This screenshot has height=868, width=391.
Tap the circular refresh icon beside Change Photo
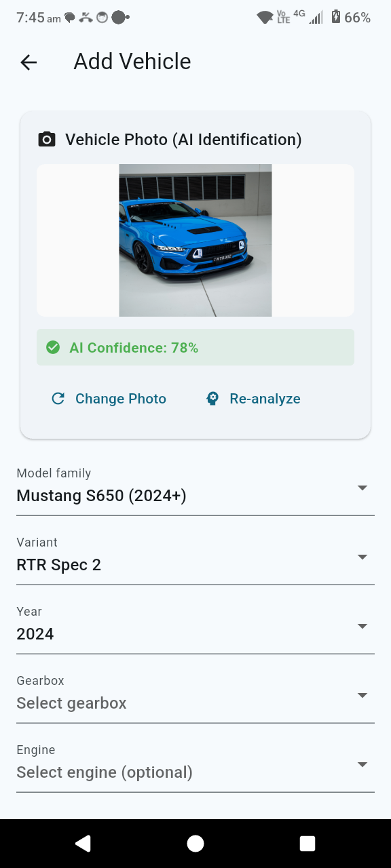58,399
